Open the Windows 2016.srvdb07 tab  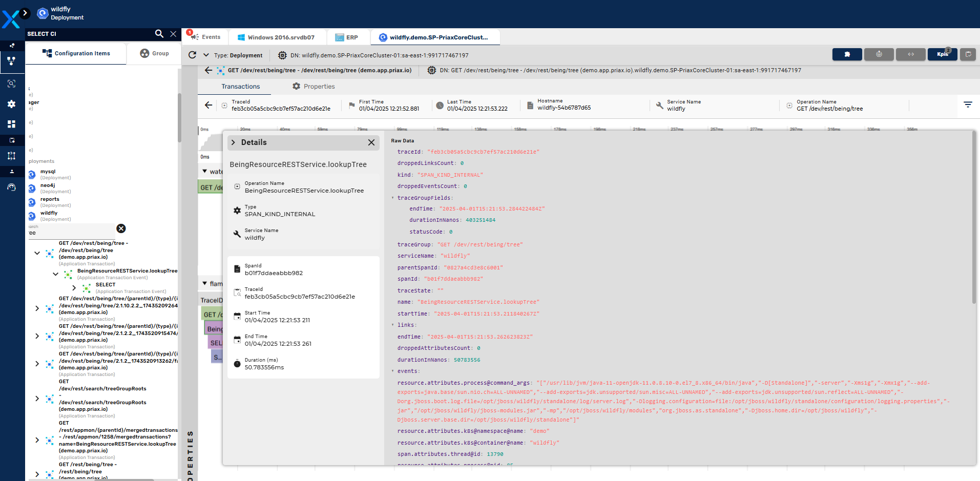(276, 37)
